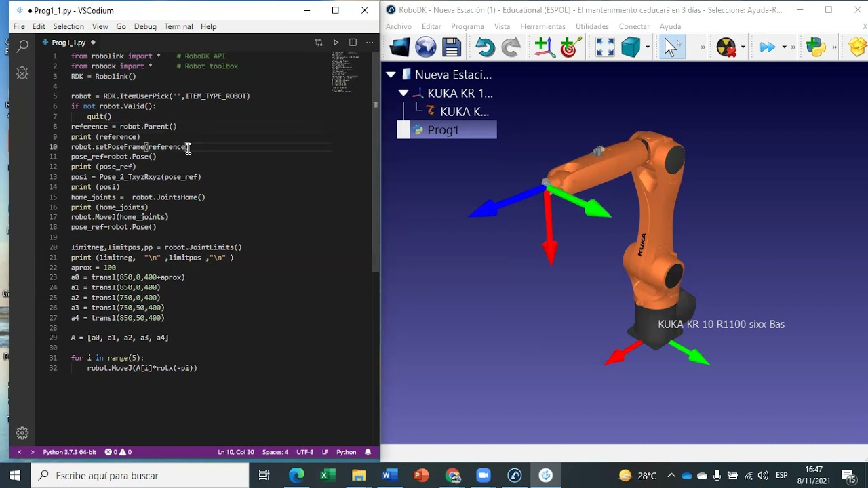Click the collision check radiation icon
This screenshot has height=488, width=868.
point(726,47)
